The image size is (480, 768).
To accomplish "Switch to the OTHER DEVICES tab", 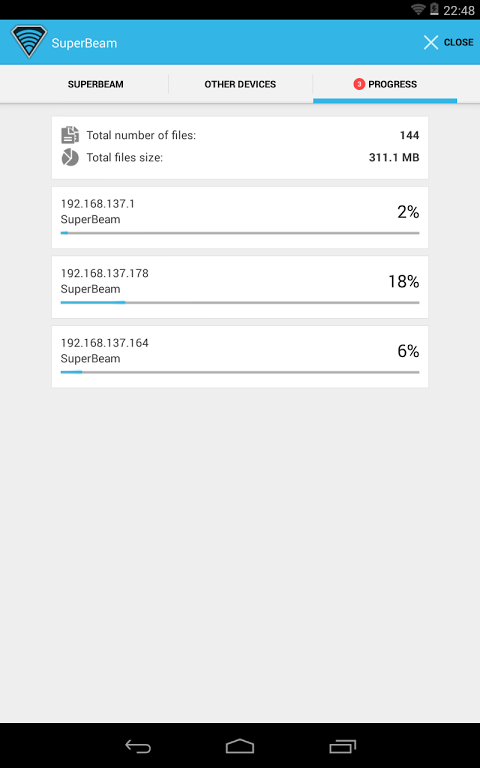I will coord(240,84).
